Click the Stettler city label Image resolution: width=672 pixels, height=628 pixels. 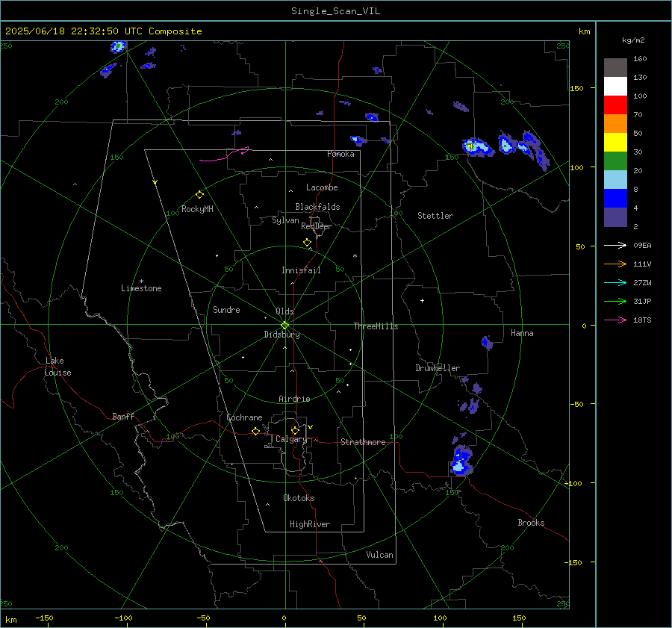tap(435, 216)
